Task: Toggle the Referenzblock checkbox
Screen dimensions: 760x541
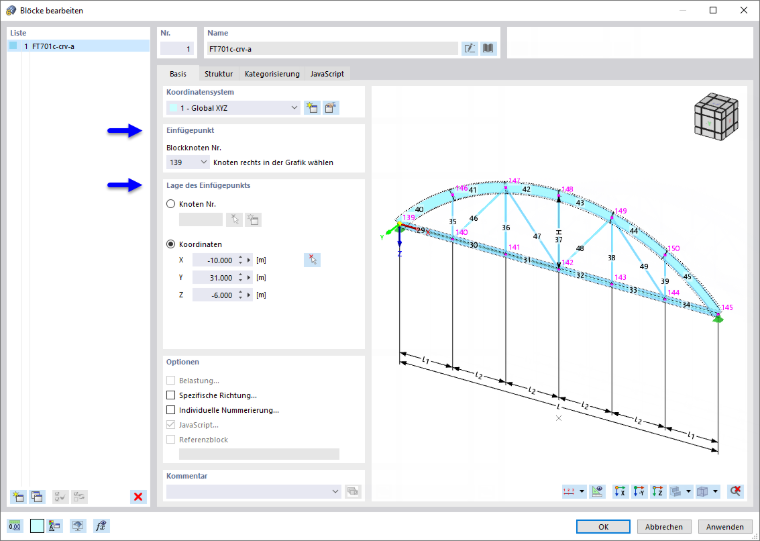Action: pos(171,440)
